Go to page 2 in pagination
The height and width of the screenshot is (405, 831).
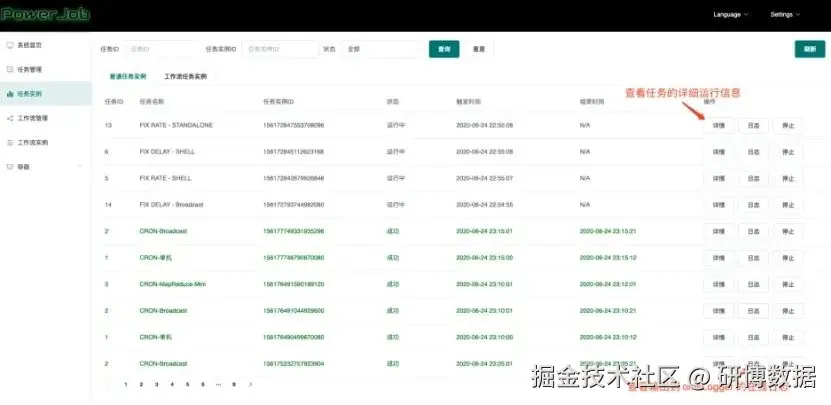coord(141,384)
